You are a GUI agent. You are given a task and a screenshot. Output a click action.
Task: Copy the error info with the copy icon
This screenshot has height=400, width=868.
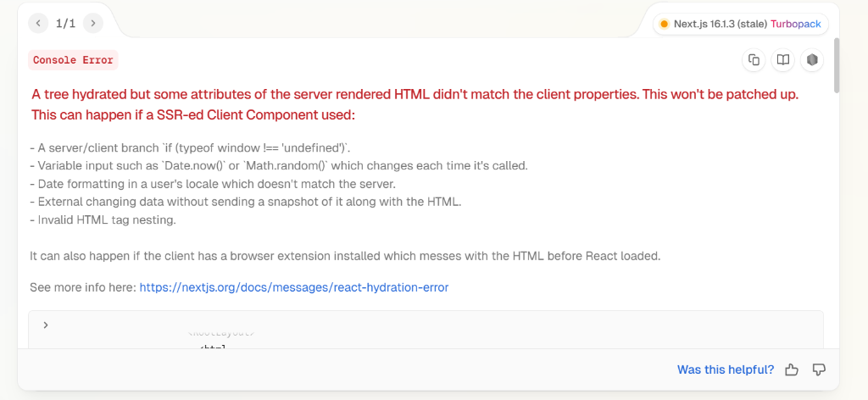(754, 59)
